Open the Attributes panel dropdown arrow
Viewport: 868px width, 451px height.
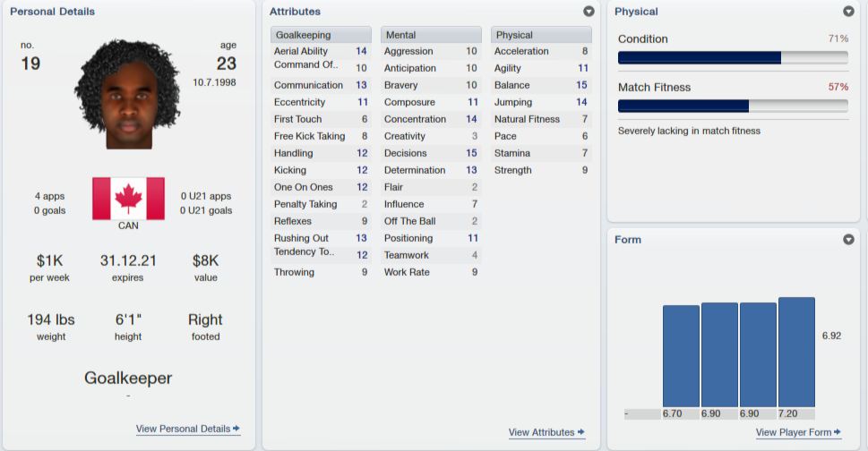click(589, 11)
